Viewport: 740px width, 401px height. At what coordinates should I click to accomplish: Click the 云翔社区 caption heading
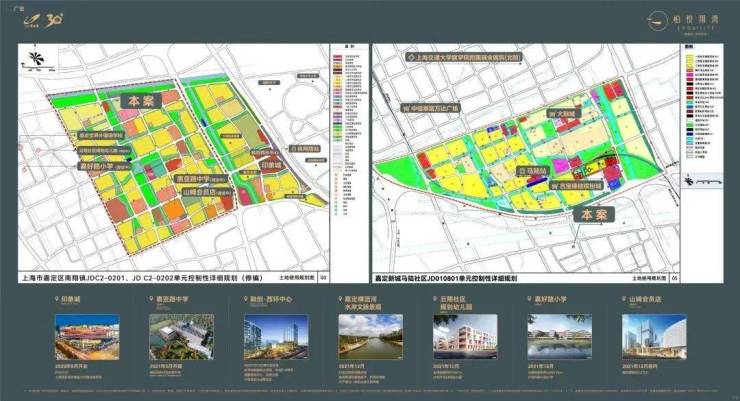(456, 303)
